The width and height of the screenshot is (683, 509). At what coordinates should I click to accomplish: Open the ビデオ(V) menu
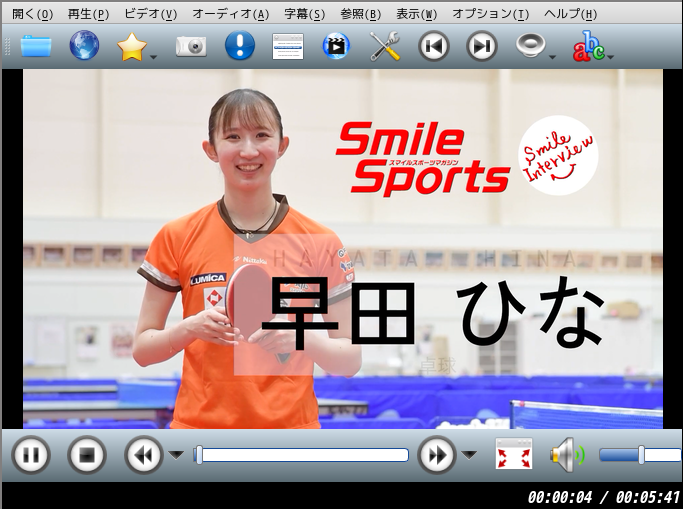(x=150, y=14)
